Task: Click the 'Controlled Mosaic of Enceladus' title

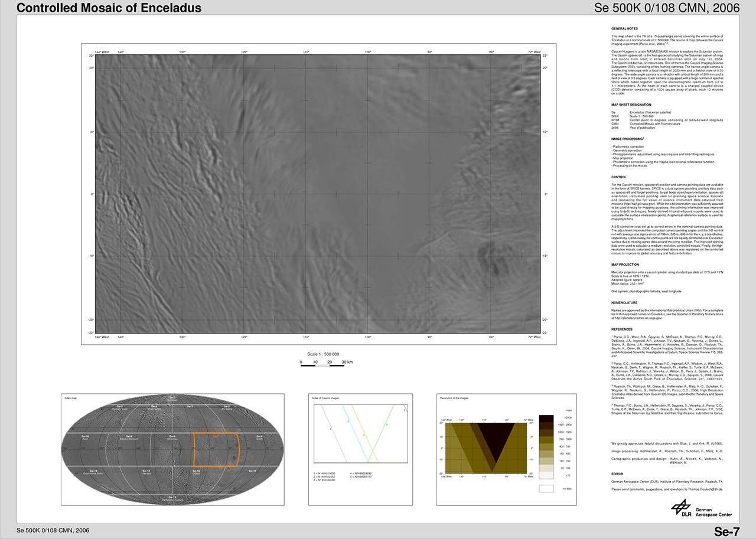Action: pos(109,8)
